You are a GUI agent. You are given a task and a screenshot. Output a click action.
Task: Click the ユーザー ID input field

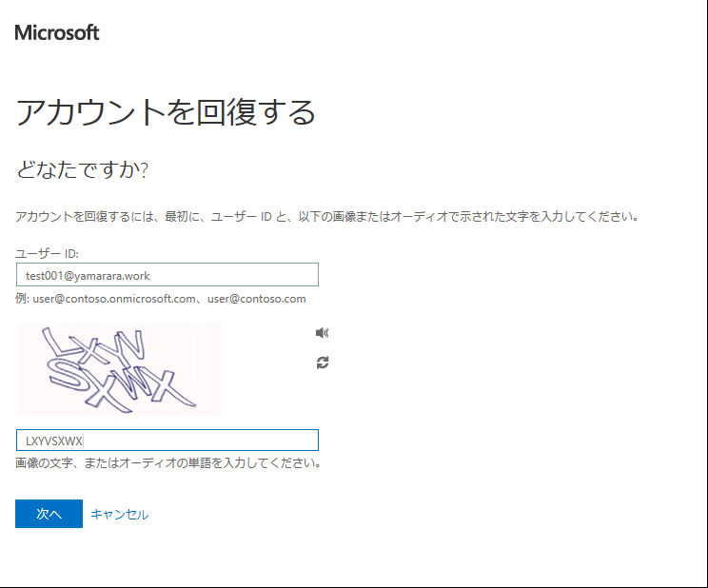click(x=167, y=275)
